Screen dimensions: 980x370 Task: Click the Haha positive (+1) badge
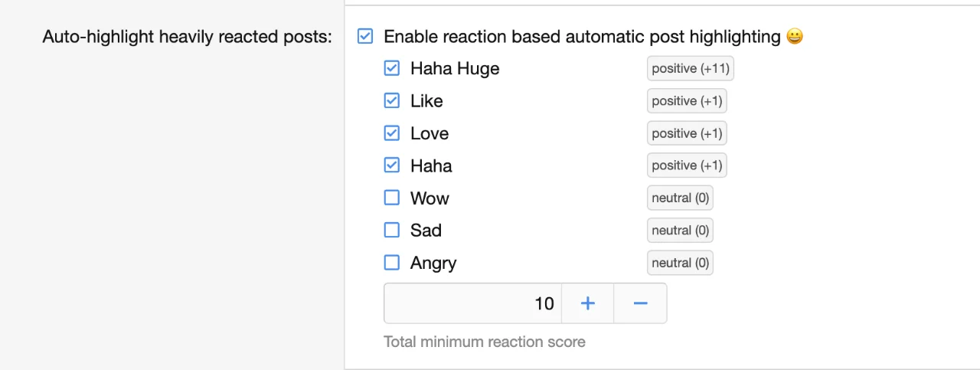tap(687, 165)
